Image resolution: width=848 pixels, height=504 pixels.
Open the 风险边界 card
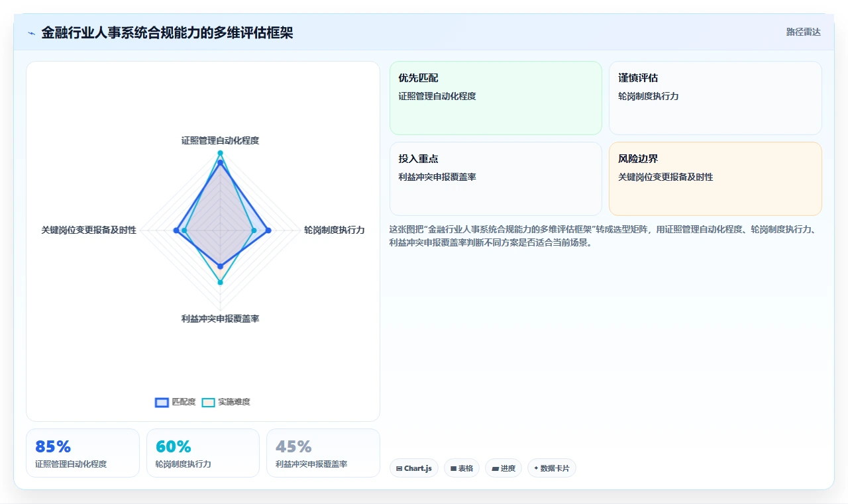pos(715,179)
